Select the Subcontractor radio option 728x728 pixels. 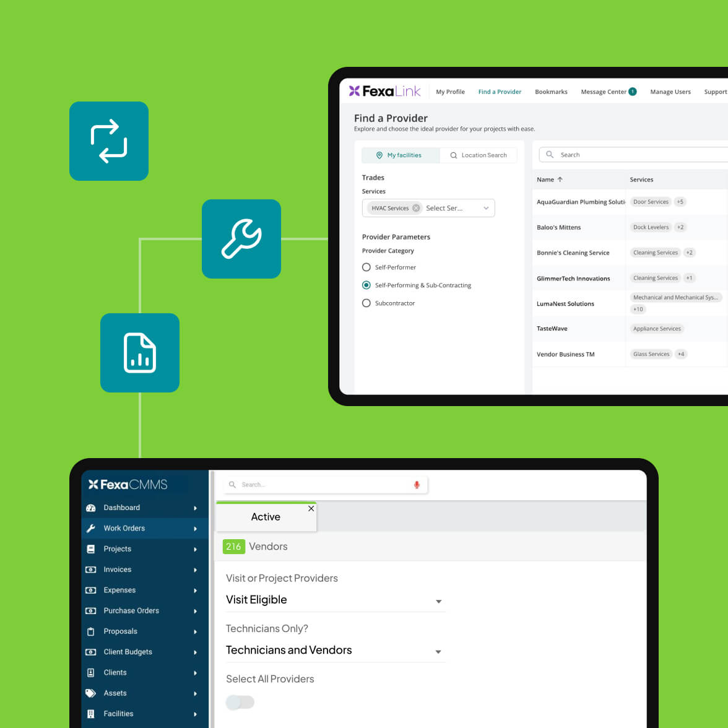pos(366,303)
